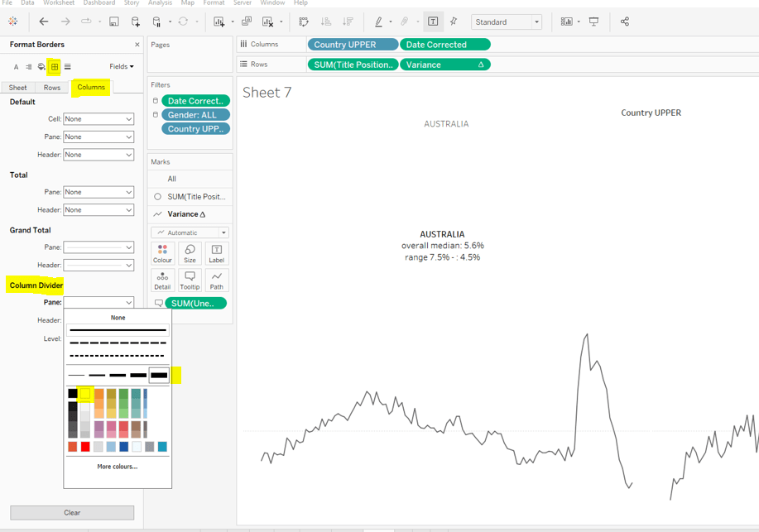Switch to the Sheet tab
This screenshot has height=532, width=759.
17,88
